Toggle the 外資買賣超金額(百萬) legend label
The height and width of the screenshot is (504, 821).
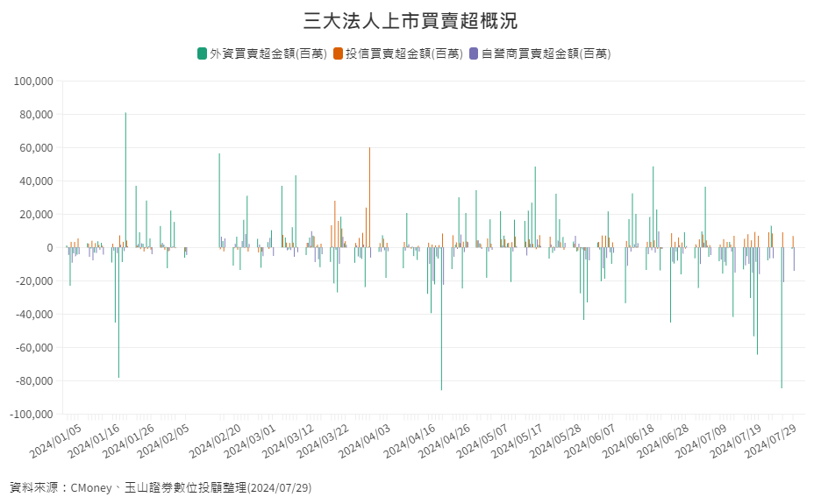tap(268, 53)
